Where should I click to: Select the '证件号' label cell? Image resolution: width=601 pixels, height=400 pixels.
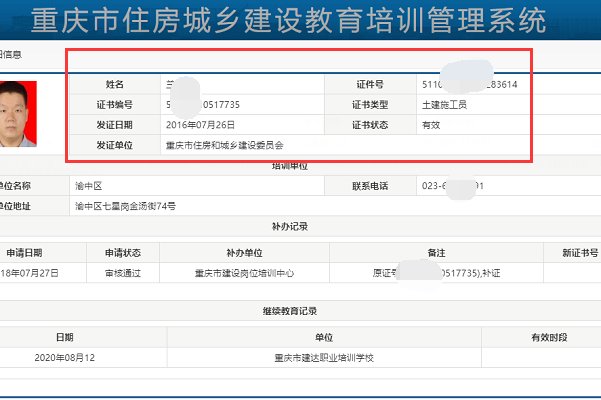pyautogui.click(x=370, y=84)
